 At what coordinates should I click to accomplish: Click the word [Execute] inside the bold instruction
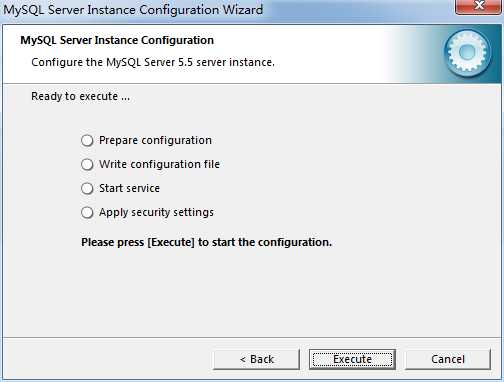[x=171, y=242]
